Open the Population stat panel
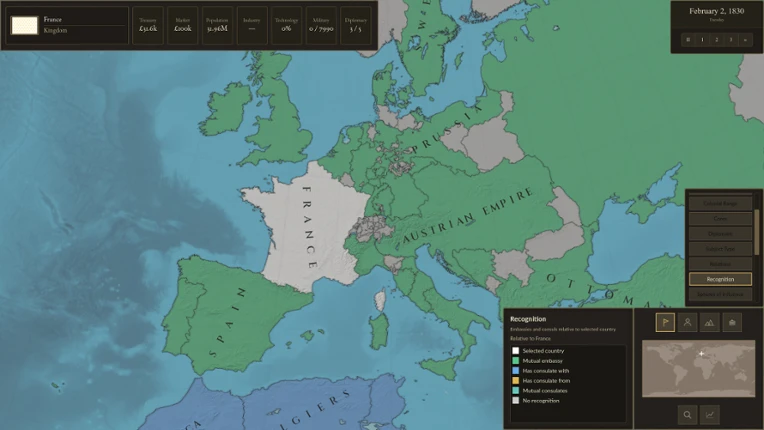This screenshot has width=764, height=430. [x=217, y=25]
